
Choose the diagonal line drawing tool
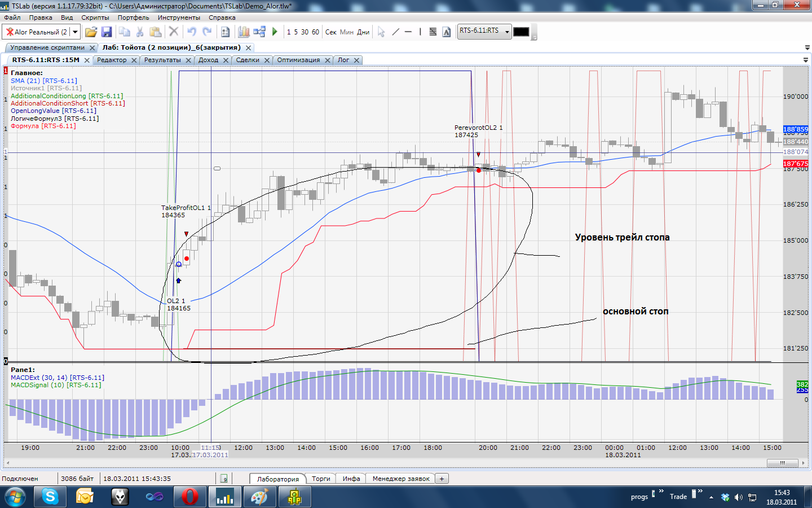click(x=395, y=32)
